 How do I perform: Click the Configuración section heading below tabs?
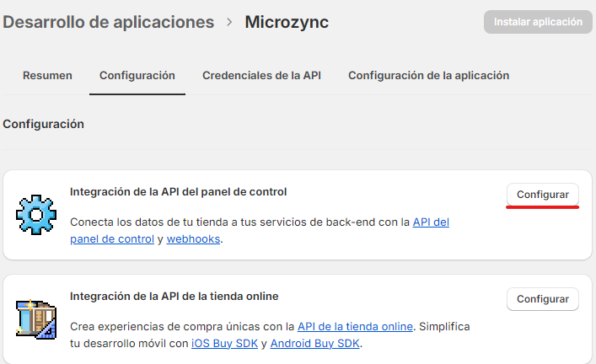tap(44, 124)
